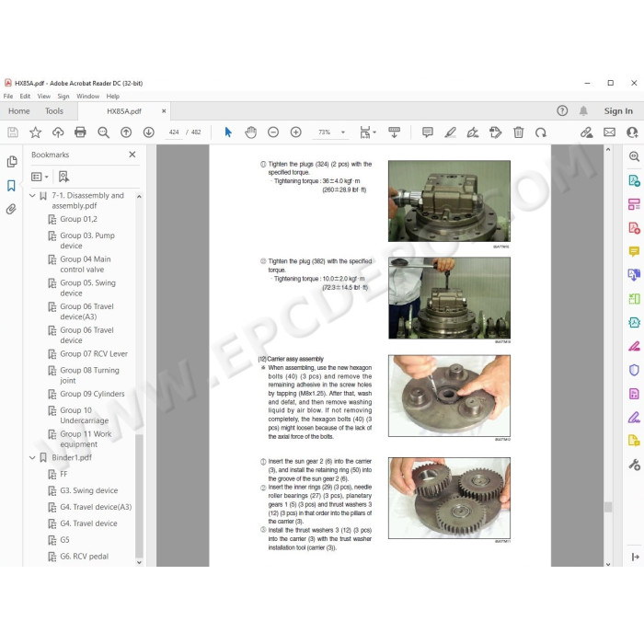Image resolution: width=644 pixels, height=644 pixels.
Task: Open the Attachments paperclip panel
Action: point(11,209)
